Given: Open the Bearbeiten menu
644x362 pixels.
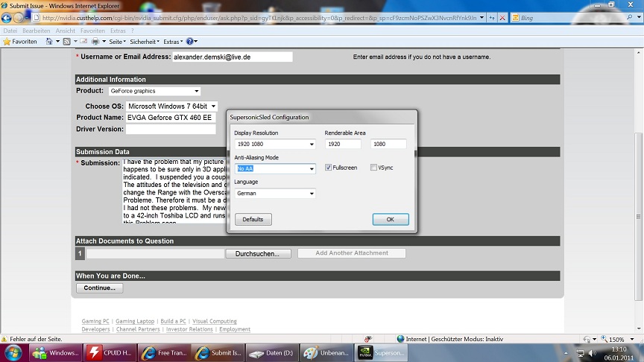Looking at the screenshot, I should click(x=36, y=31).
